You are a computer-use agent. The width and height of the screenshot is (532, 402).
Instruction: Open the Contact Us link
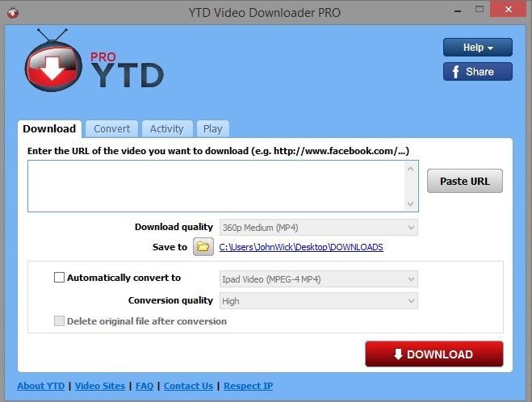(188, 386)
